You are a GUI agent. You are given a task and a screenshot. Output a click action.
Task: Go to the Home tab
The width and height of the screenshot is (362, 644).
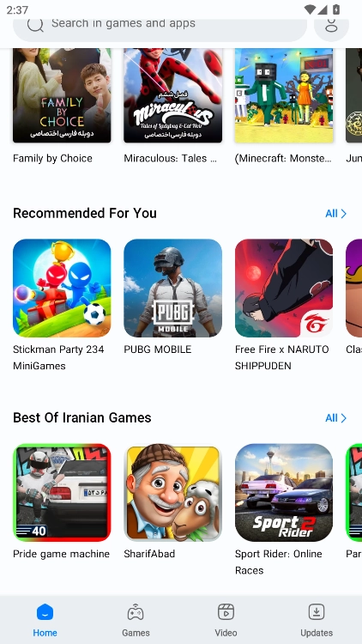point(45,620)
